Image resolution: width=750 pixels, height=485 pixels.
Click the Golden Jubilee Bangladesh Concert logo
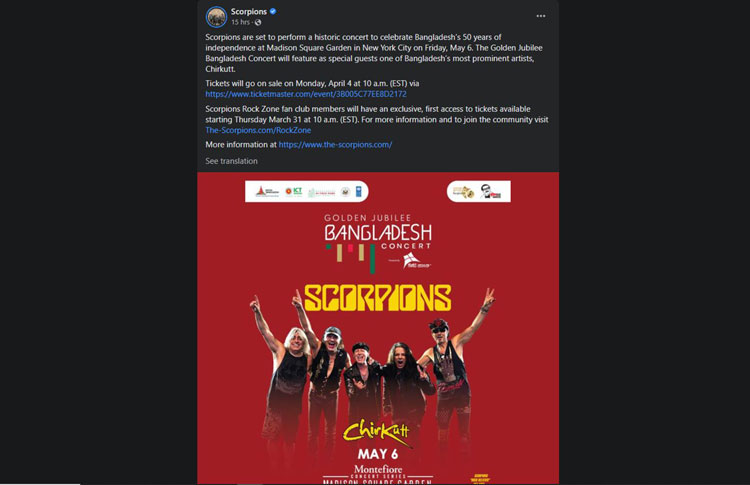[x=378, y=243]
